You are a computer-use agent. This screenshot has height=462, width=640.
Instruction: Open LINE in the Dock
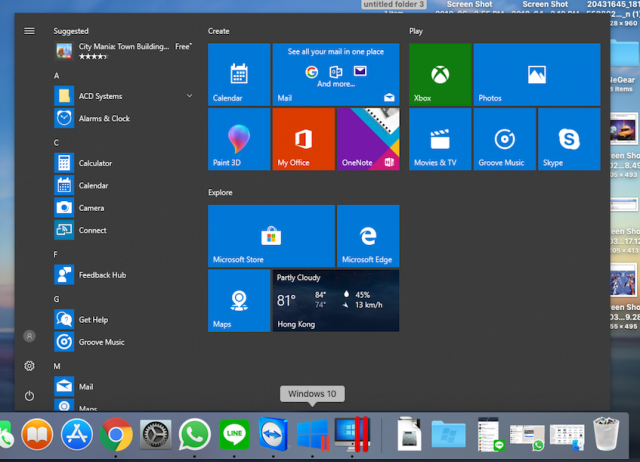[234, 435]
